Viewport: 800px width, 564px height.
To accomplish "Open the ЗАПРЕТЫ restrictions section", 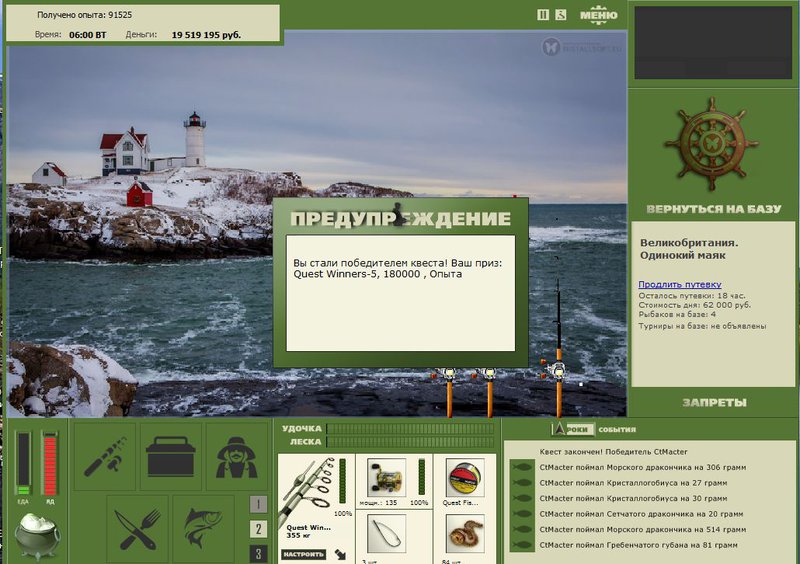I will tap(714, 403).
